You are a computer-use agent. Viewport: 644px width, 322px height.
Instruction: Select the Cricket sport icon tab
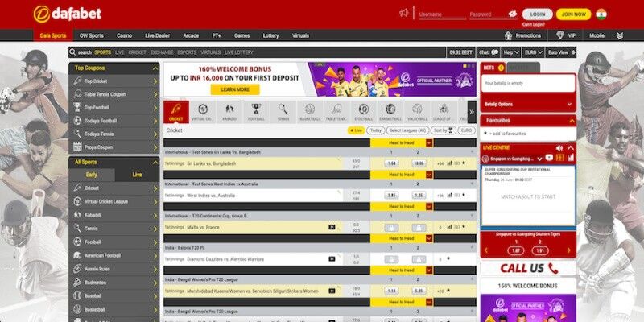[176, 112]
